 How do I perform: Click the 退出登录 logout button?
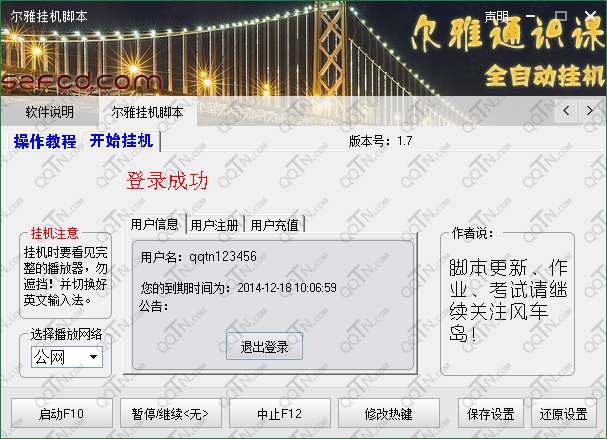coord(264,347)
